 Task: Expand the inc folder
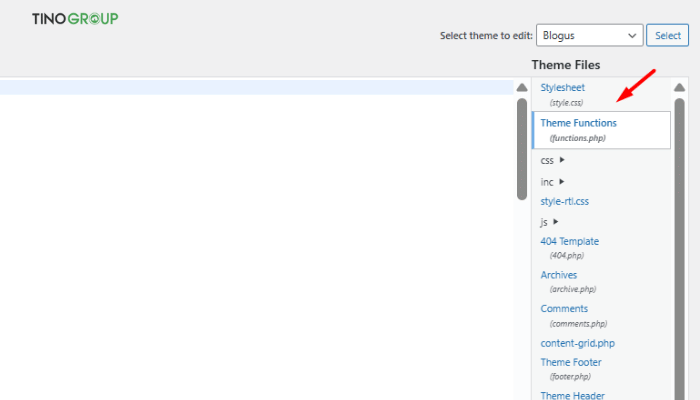(552, 182)
